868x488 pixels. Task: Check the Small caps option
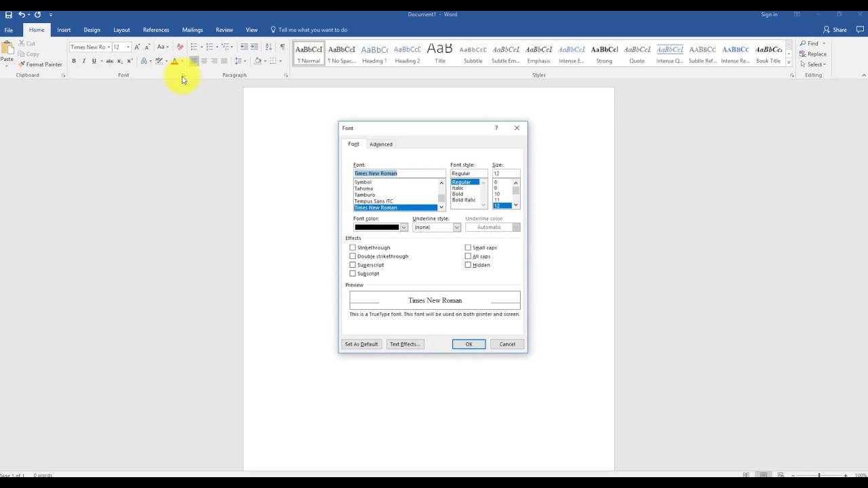pyautogui.click(x=468, y=247)
